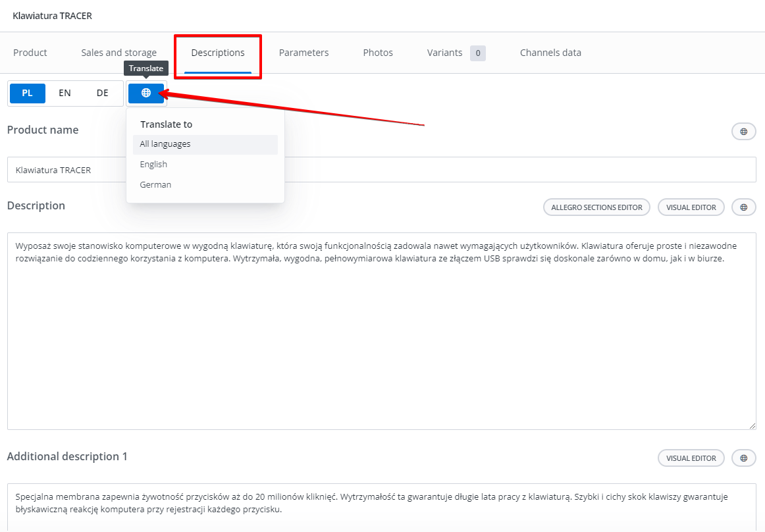765x532 pixels.
Task: Switch to DE language
Action: click(x=103, y=93)
